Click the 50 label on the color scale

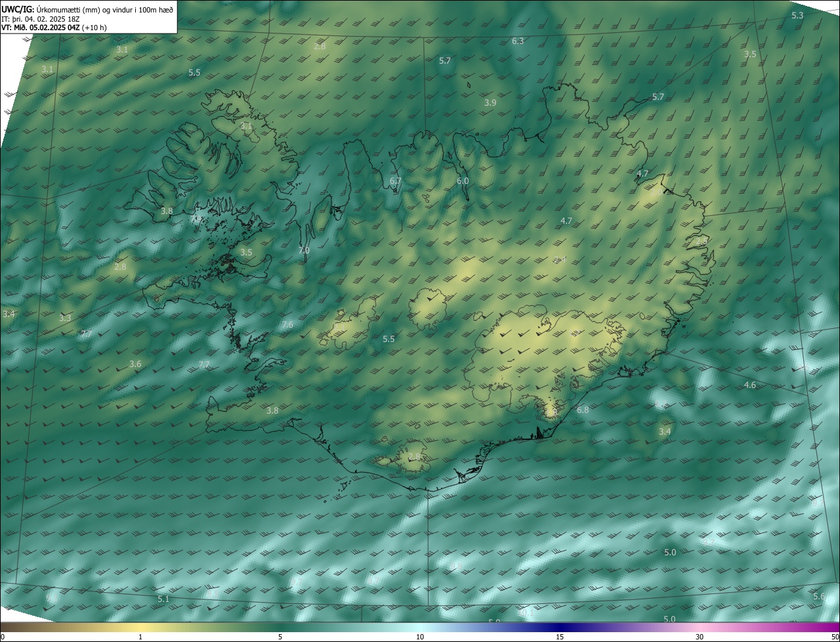(x=835, y=637)
